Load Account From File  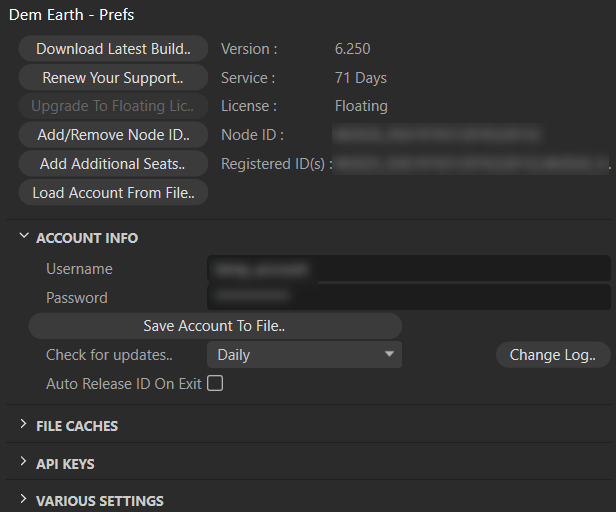click(x=113, y=193)
